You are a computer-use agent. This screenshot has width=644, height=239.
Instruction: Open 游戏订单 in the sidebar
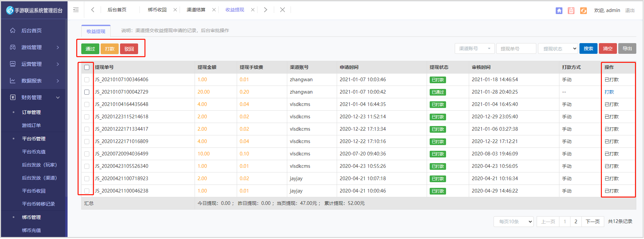pyautogui.click(x=31, y=125)
